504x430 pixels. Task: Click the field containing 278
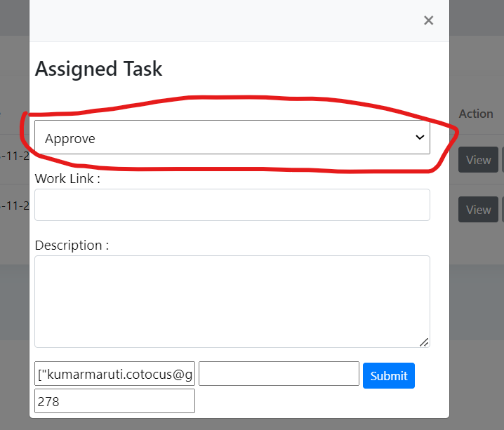tap(114, 401)
